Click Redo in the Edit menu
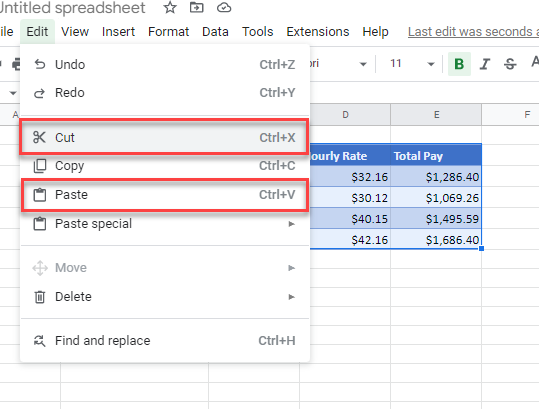The width and height of the screenshot is (539, 409). point(165,93)
